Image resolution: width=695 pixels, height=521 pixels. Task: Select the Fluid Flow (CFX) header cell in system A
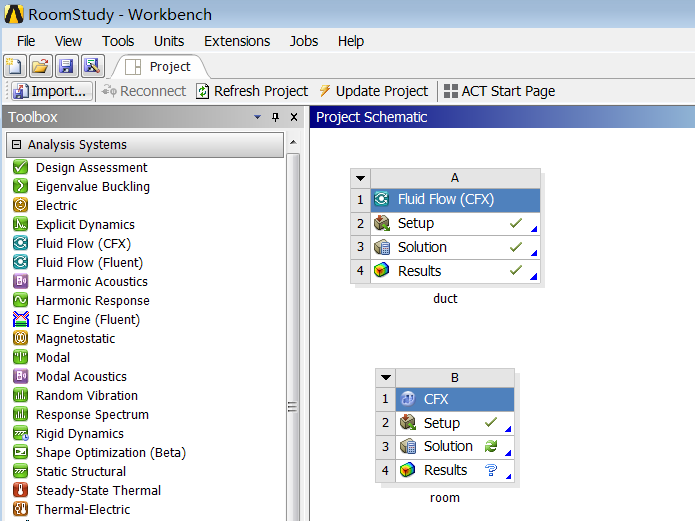pos(455,200)
